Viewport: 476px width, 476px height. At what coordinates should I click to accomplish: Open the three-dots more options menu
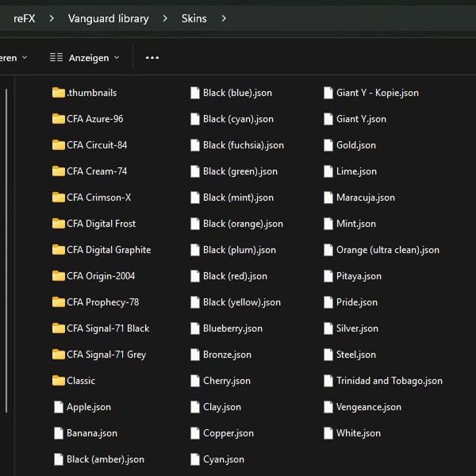152,58
